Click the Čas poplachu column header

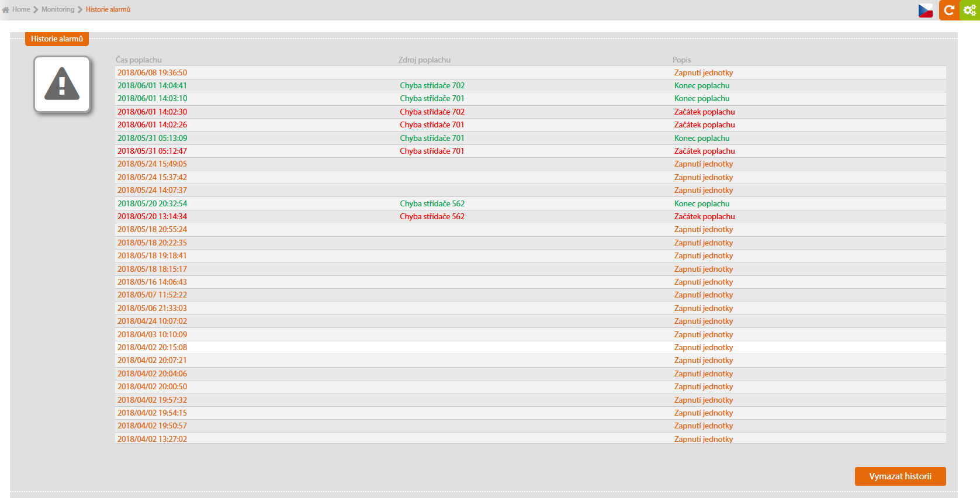coord(138,60)
